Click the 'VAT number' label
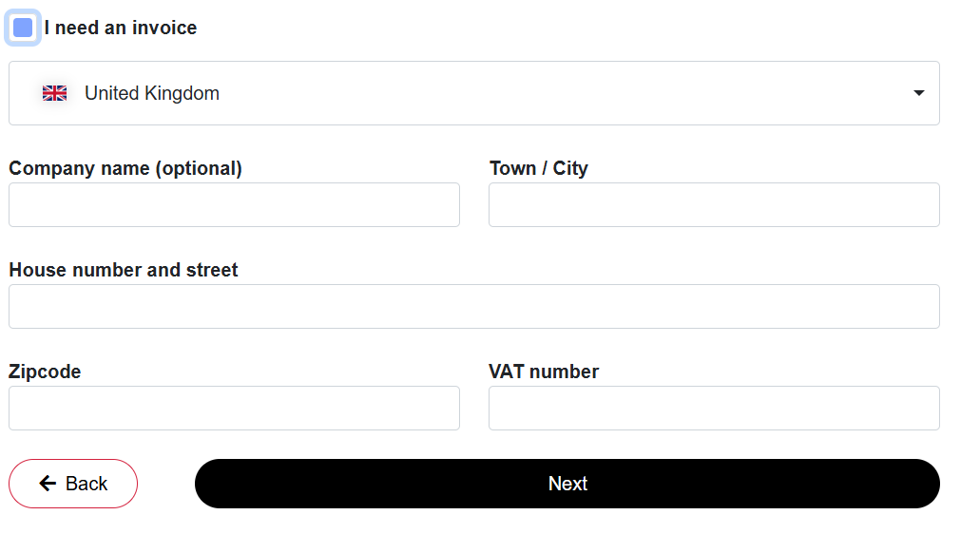 544,372
